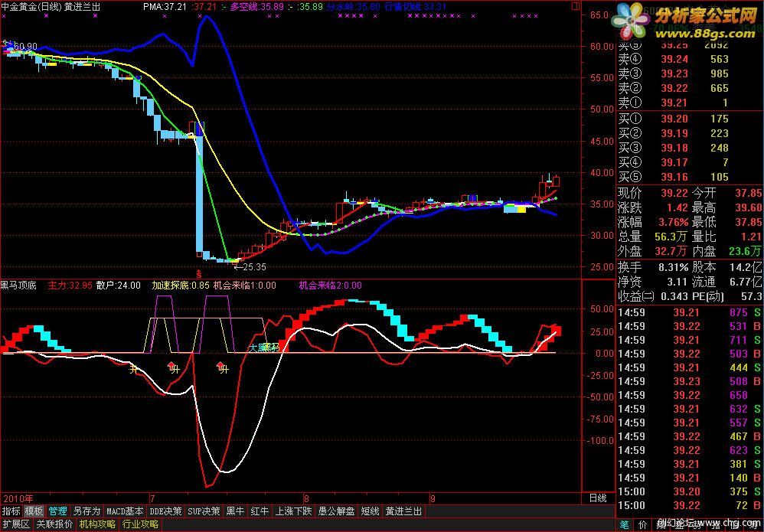This screenshot has height=532, width=764.
Task: Select the 愚公解盘 template tab
Action: (336, 511)
